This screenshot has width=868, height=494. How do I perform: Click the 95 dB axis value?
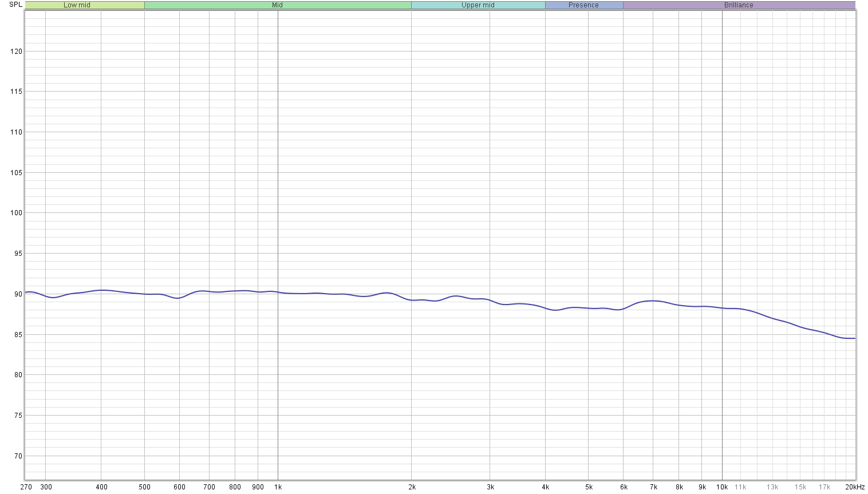click(x=18, y=254)
